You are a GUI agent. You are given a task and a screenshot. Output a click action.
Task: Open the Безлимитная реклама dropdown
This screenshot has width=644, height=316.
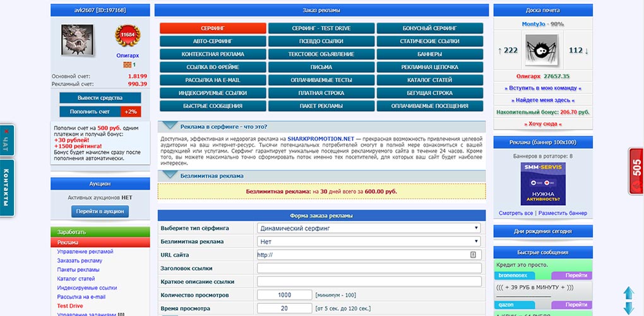click(369, 241)
